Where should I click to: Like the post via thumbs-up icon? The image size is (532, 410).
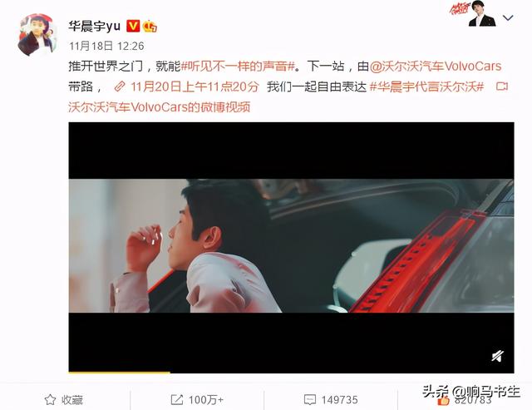click(x=443, y=401)
